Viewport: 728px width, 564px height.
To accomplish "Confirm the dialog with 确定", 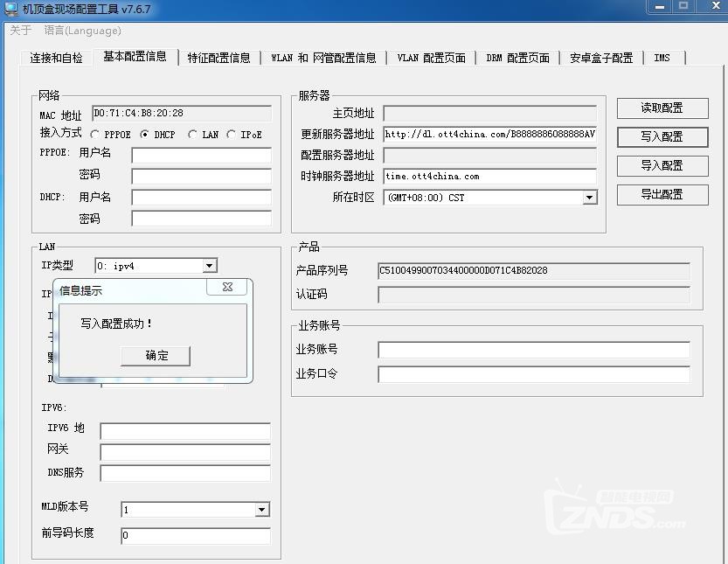I will tap(156, 356).
